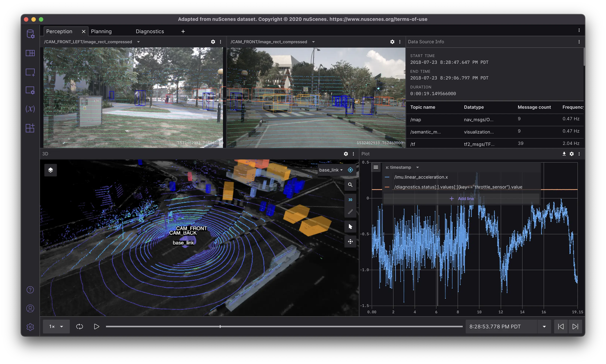Download the plot data
Image resolution: width=606 pixels, height=364 pixels.
[564, 154]
